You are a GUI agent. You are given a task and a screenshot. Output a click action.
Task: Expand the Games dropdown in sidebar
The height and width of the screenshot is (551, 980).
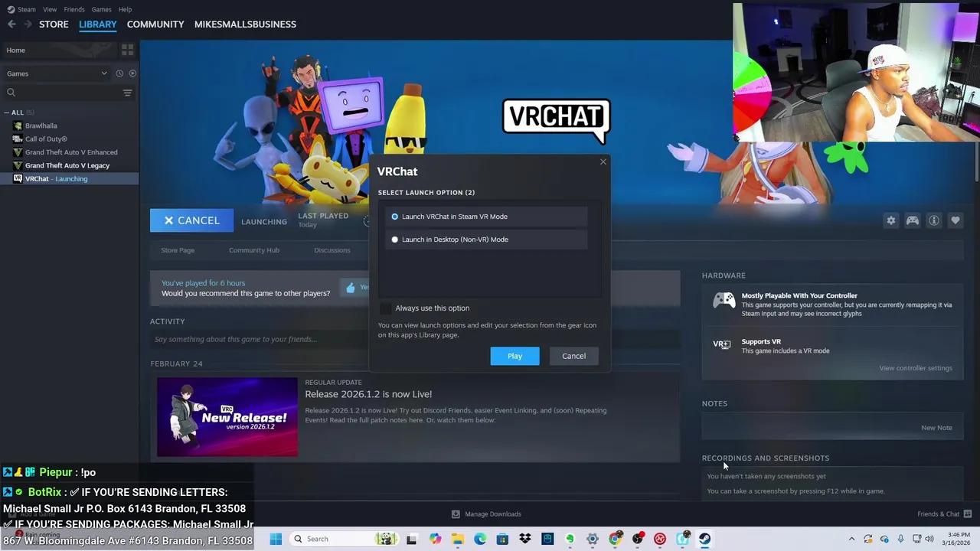tap(104, 73)
